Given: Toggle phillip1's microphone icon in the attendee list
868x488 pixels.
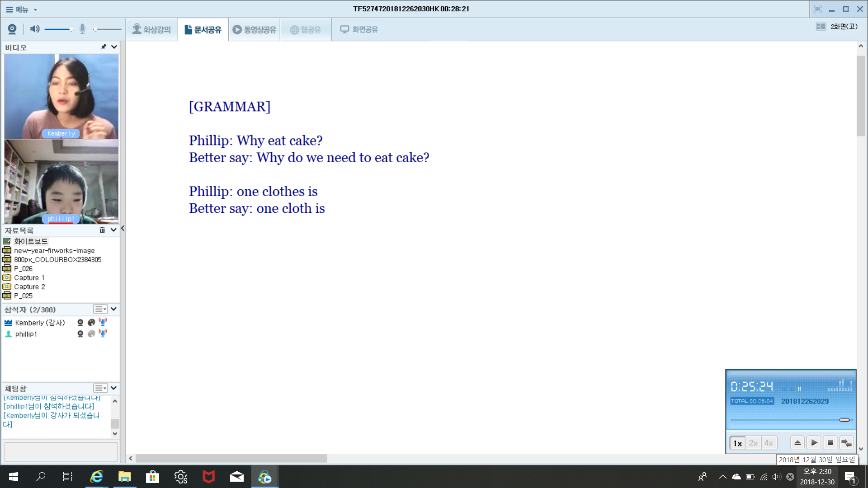Looking at the screenshot, I should (x=103, y=333).
